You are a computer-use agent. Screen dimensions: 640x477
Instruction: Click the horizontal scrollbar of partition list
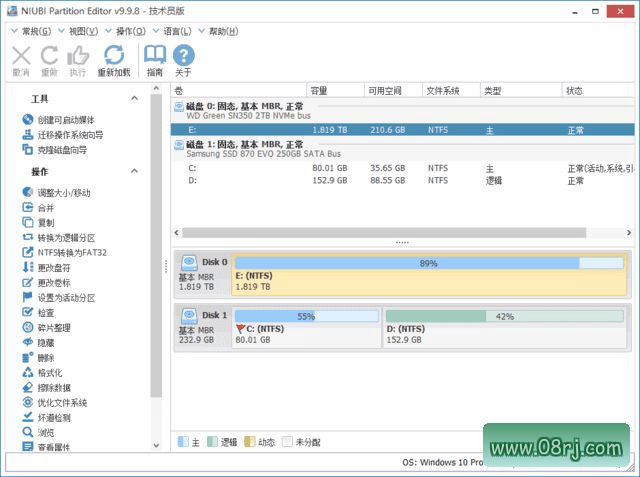point(384,233)
